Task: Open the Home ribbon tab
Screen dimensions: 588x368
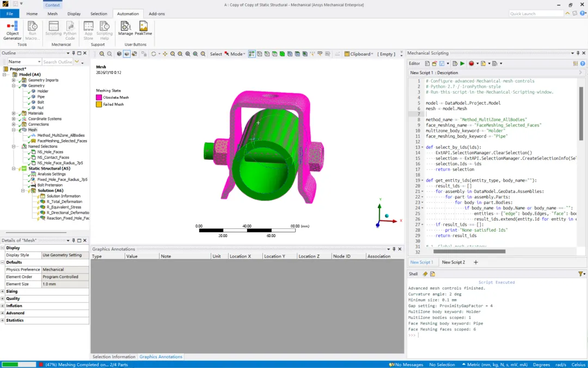Action: tap(32, 14)
